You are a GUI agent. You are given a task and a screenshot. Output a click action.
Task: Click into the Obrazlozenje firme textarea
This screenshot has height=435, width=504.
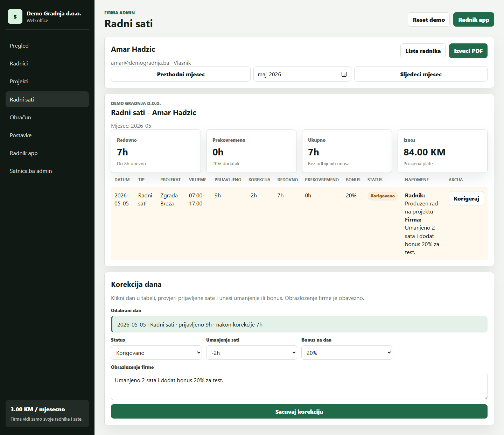tap(299, 386)
